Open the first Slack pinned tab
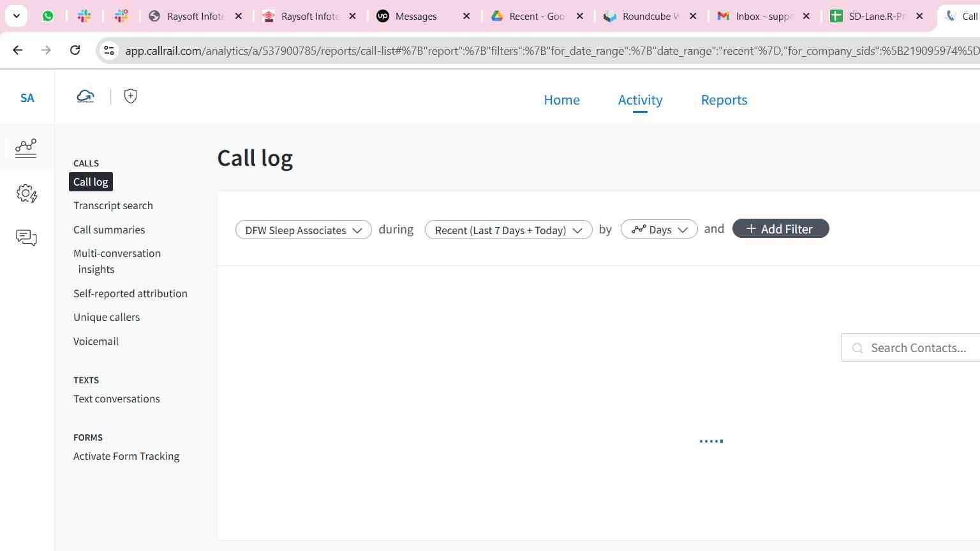The width and height of the screenshot is (980, 551). point(84,16)
